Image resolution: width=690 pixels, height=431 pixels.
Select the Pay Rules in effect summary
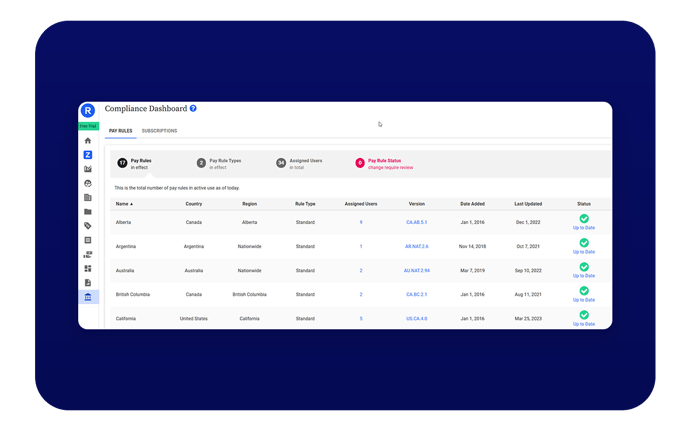click(135, 164)
